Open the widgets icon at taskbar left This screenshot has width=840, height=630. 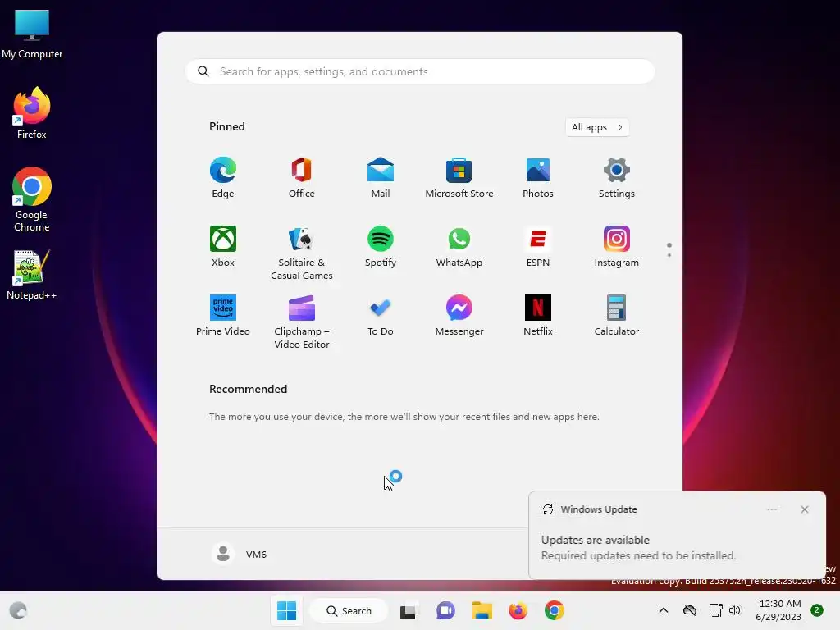(x=18, y=610)
